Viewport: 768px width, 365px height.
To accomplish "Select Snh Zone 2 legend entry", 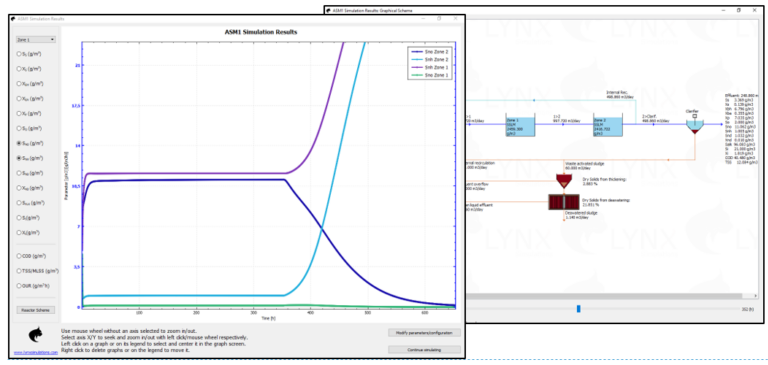I will tap(430, 59).
